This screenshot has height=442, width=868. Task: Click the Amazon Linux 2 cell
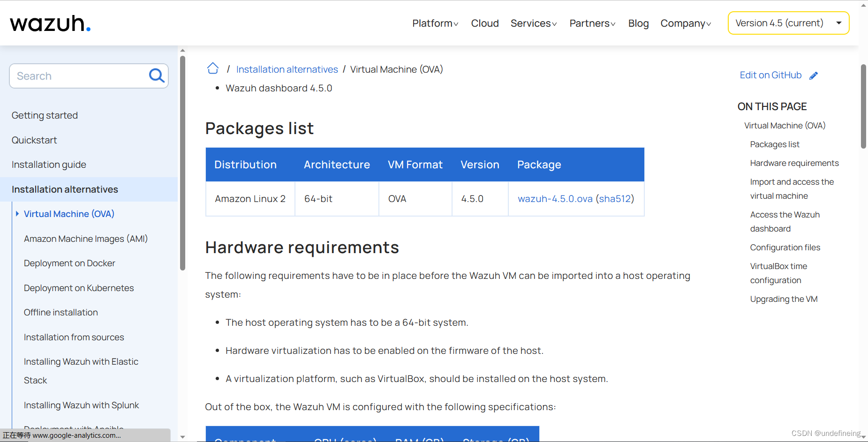250,199
